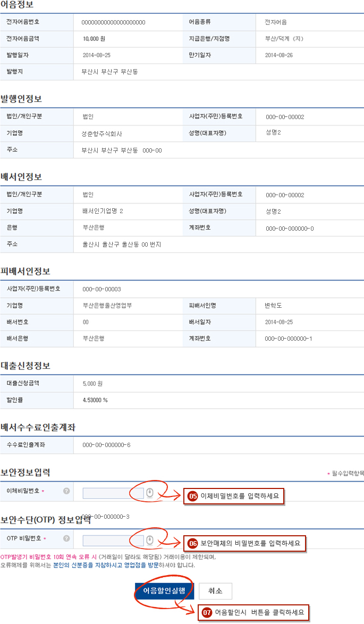364x624 pixels.
Task: Select the 배서은행 value 부산은행
Action: (94, 339)
